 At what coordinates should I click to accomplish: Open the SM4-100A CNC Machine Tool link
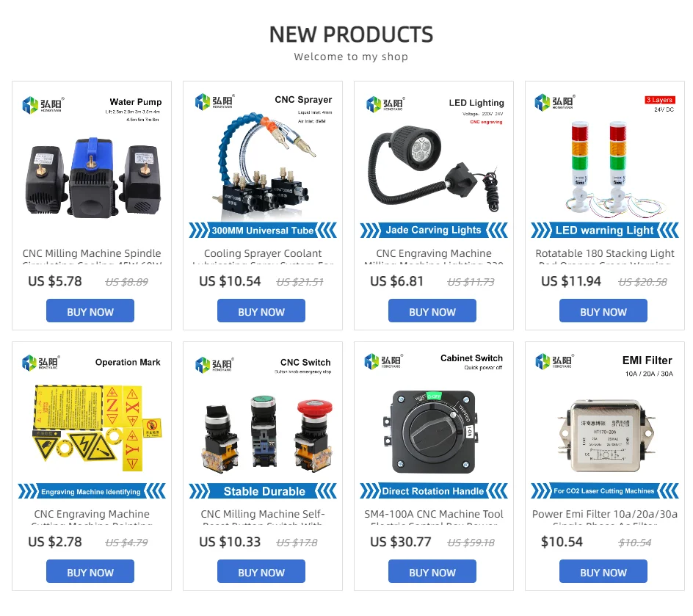click(434, 515)
